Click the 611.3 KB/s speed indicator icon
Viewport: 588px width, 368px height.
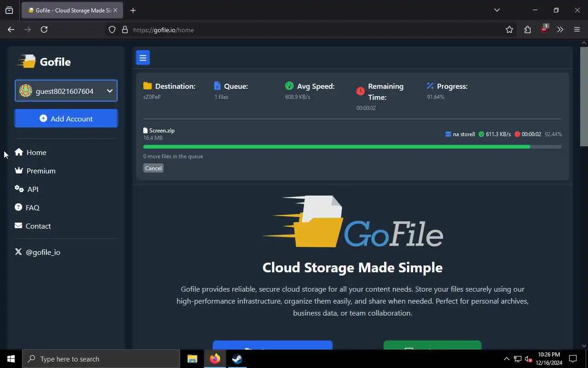click(x=481, y=134)
